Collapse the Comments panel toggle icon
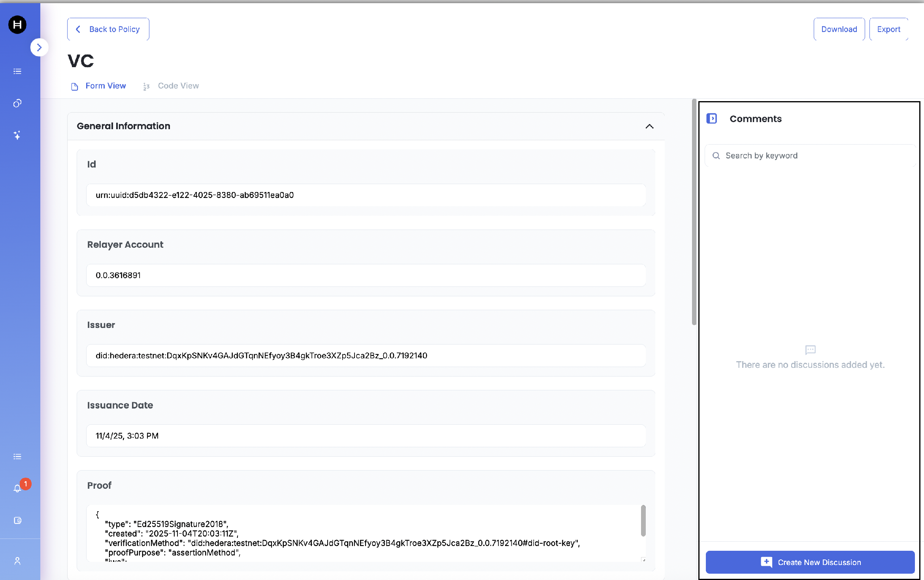Viewport: 924px width, 580px height. [712, 119]
